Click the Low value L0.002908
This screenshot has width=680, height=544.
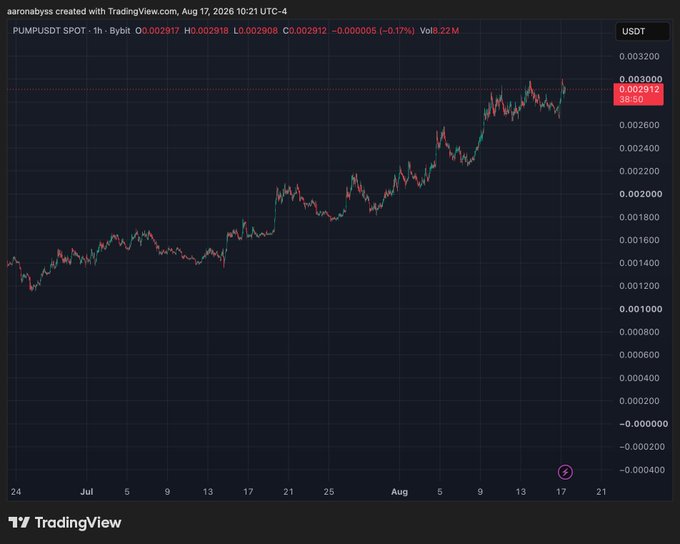(255, 31)
